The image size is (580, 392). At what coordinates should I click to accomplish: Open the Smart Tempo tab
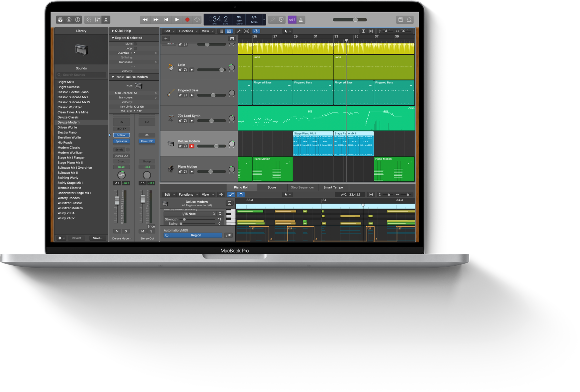pos(333,187)
